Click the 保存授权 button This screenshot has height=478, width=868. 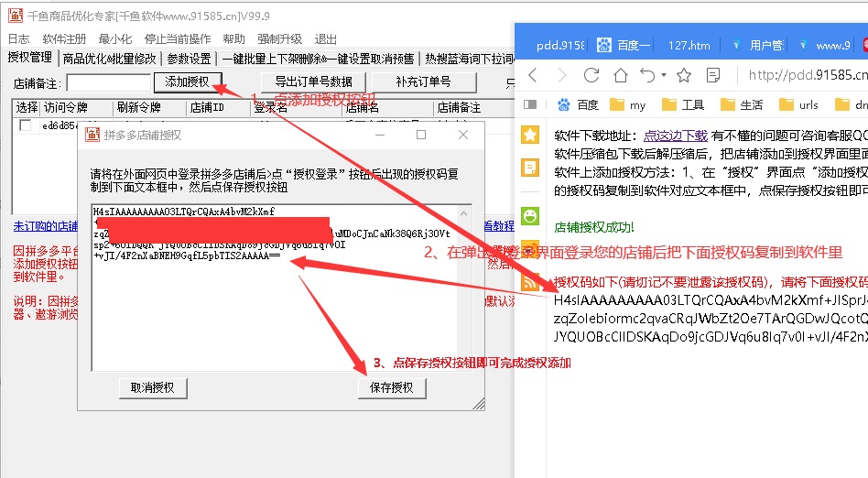392,387
